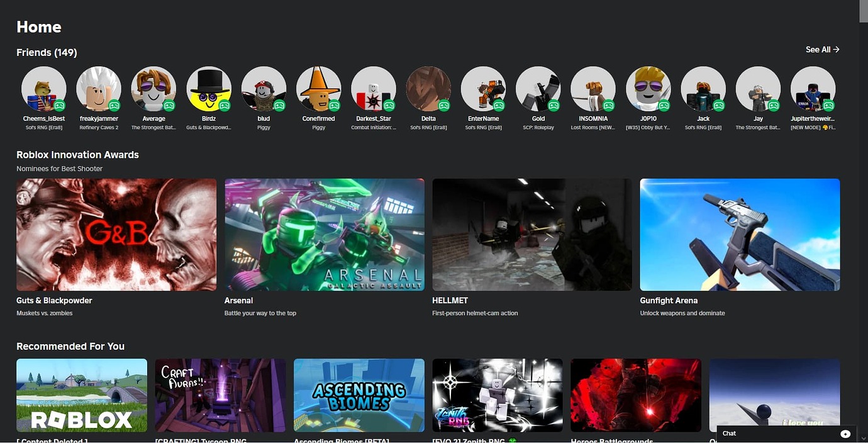Image resolution: width=868 pixels, height=443 pixels.
Task: Open Cheems_IsBest's avatar in Friends list
Action: pyautogui.click(x=44, y=89)
